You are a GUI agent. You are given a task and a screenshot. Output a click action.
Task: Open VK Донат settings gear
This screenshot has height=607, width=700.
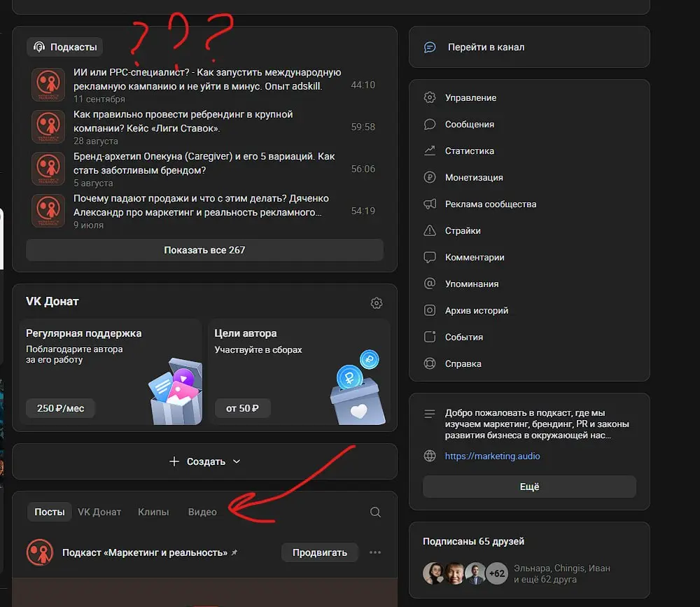(x=377, y=303)
